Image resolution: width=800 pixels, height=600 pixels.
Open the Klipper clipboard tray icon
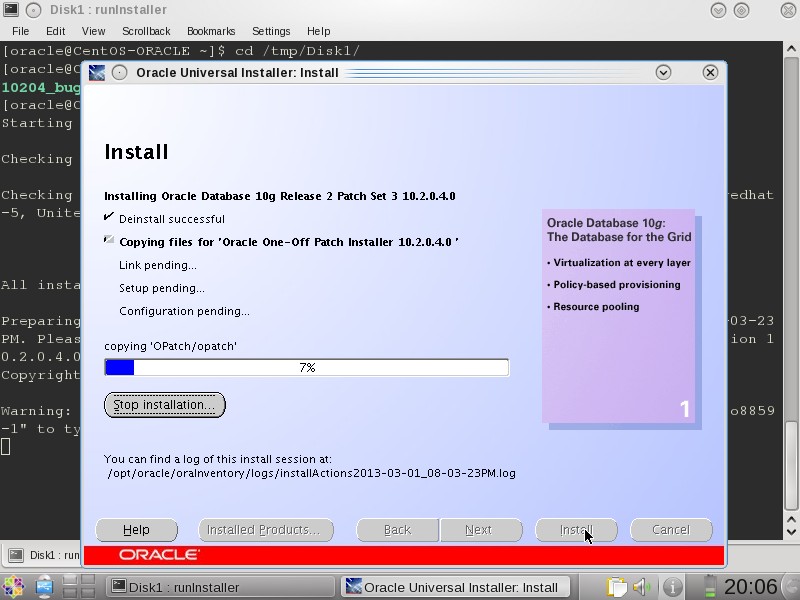[x=616, y=587]
